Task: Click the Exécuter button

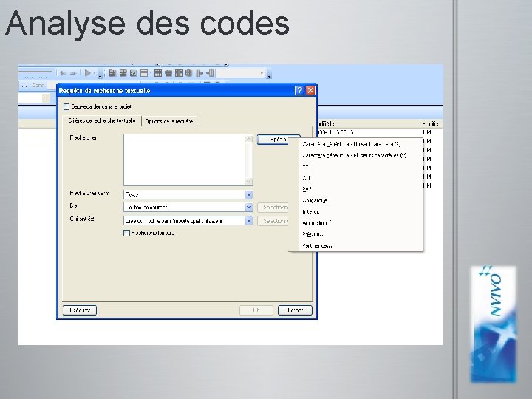Action: click(x=80, y=310)
